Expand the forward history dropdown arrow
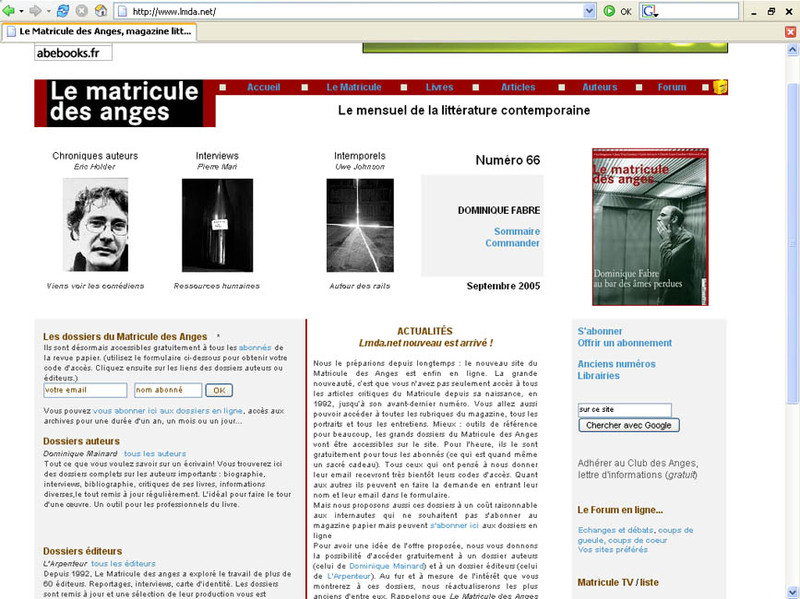 pos(48,11)
